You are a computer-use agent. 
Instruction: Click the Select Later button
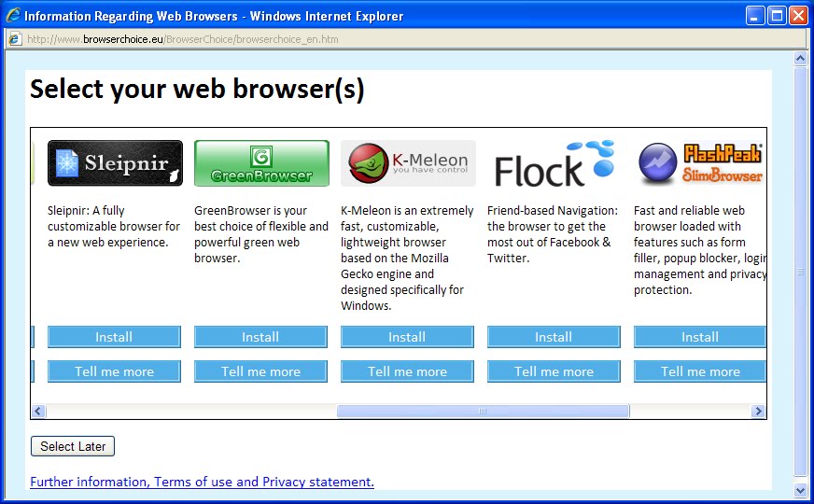pyautogui.click(x=73, y=446)
